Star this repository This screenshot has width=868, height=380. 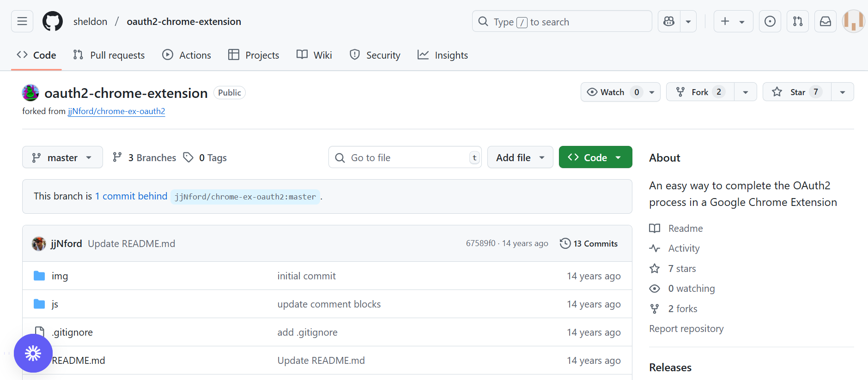(797, 92)
